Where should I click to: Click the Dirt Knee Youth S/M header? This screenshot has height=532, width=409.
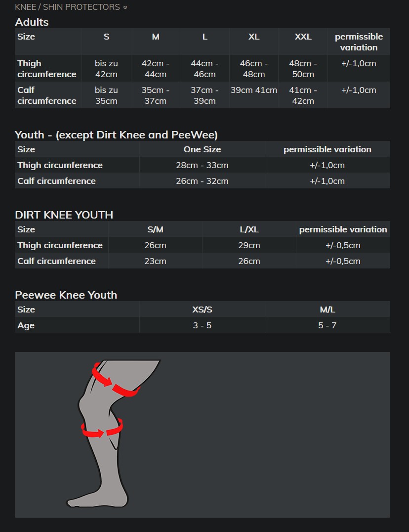(155, 229)
